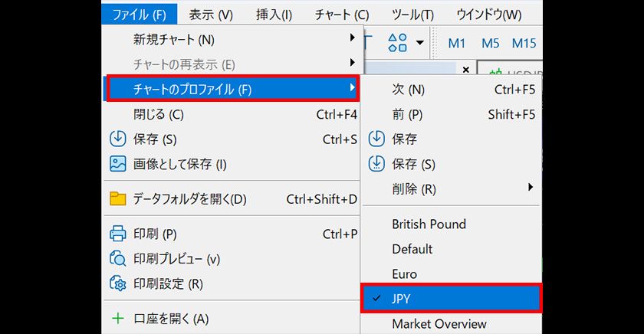Select the shapes objects icon in toolbar

[397, 43]
